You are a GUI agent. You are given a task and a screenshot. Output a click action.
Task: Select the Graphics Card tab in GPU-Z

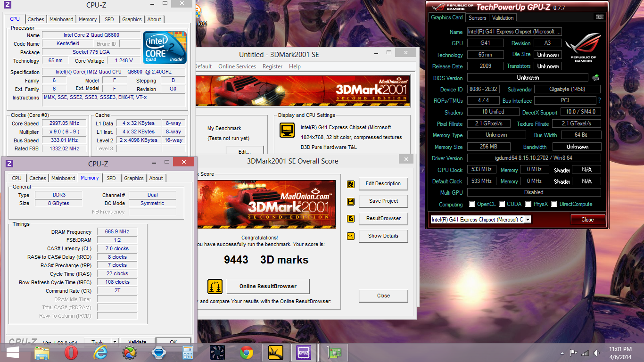click(447, 17)
